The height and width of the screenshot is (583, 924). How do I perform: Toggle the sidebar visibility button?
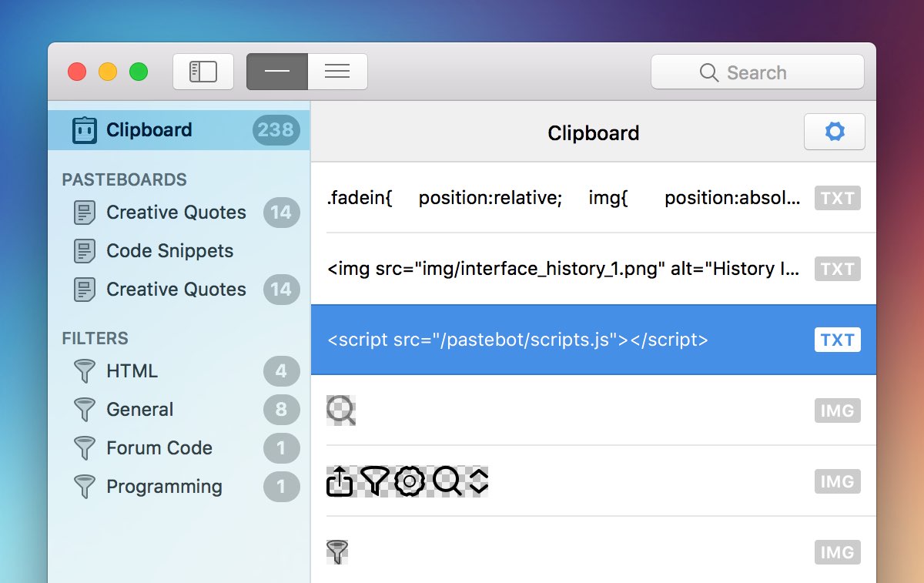tap(203, 72)
